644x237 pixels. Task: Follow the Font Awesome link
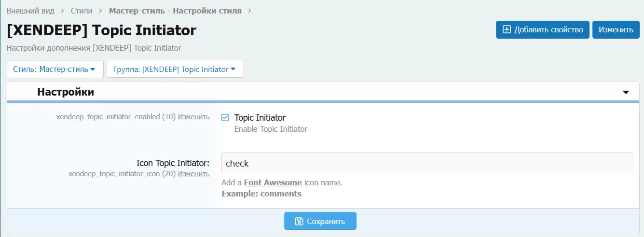[273, 182]
